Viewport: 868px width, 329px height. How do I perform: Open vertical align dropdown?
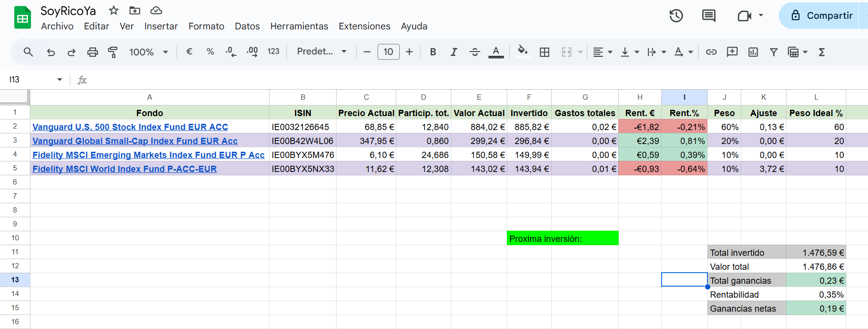(630, 52)
